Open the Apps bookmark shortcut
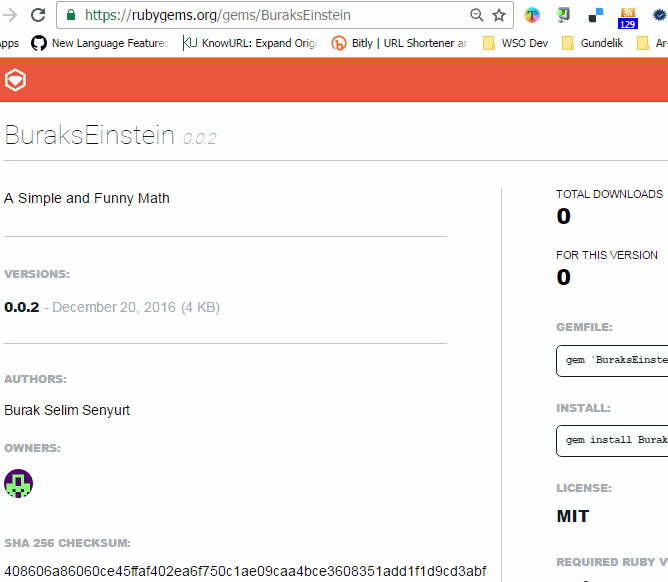The width and height of the screenshot is (668, 582). tap(9, 43)
